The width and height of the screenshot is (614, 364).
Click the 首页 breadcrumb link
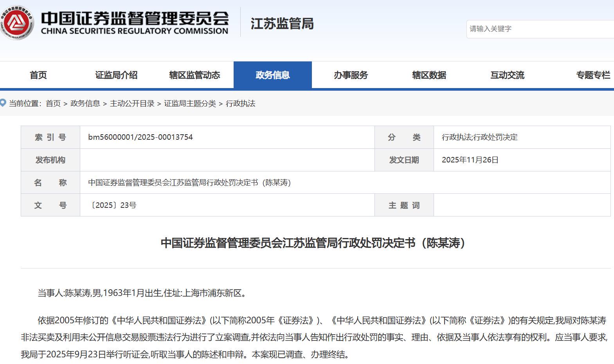coord(53,103)
